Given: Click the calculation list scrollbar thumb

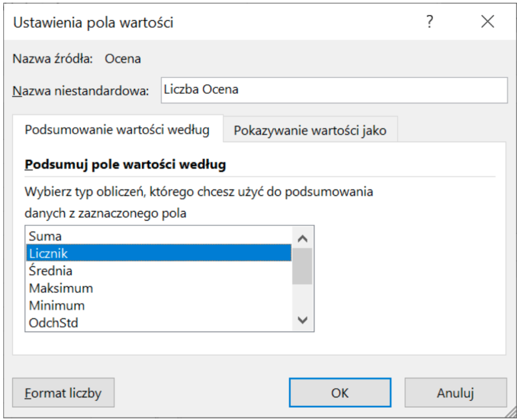Looking at the screenshot, I should 303,266.
